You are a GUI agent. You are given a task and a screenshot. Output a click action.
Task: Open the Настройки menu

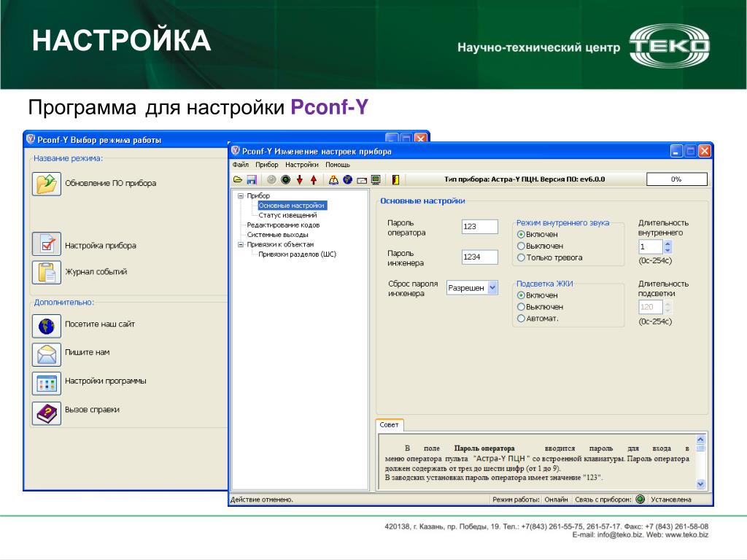point(302,165)
